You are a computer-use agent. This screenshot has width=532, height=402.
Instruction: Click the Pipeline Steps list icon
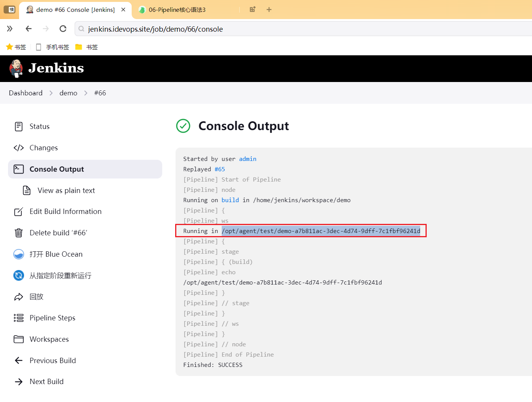[19, 318]
